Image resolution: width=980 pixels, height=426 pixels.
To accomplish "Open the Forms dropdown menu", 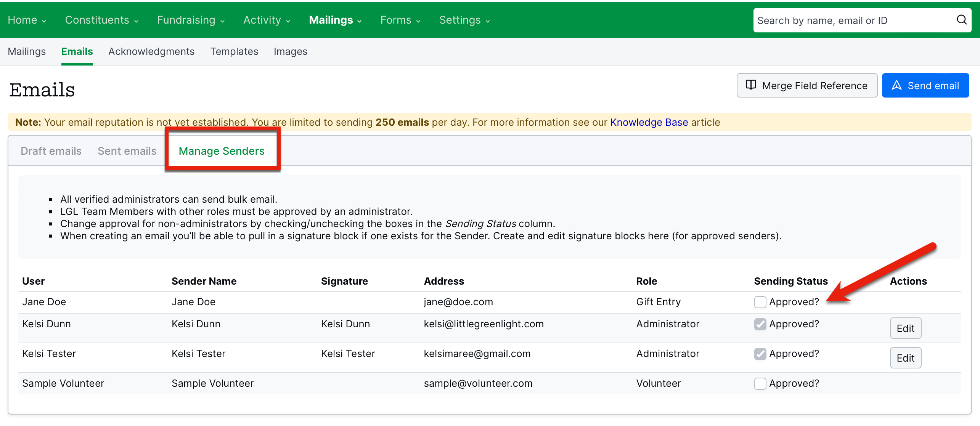I will [x=400, y=20].
